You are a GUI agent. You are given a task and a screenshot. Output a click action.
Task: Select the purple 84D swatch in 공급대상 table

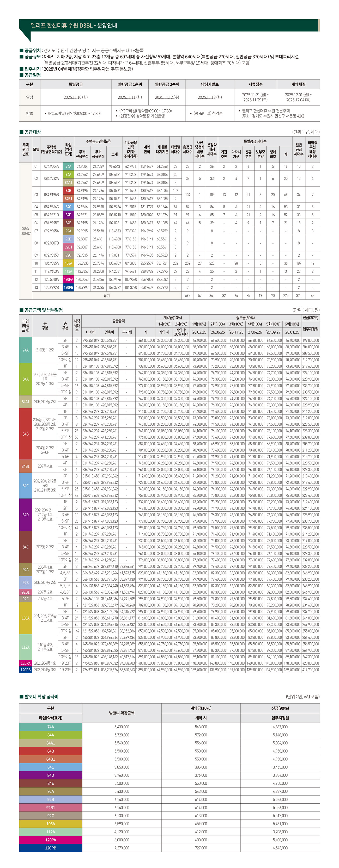point(69,215)
